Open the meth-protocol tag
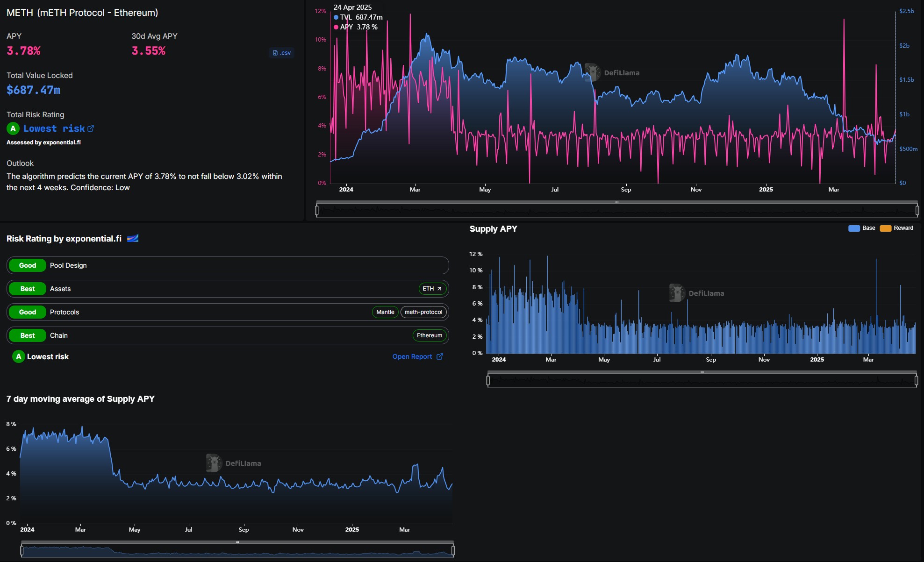This screenshot has height=562, width=924. [x=423, y=312]
